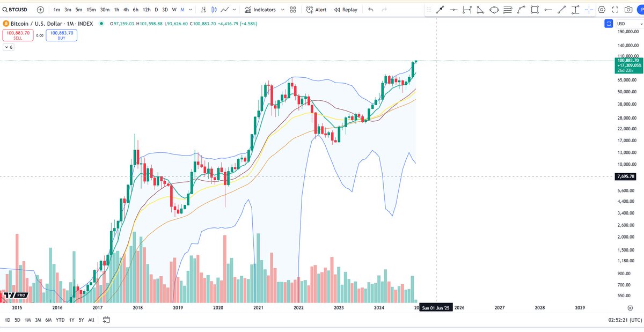The width and height of the screenshot is (644, 332).
Task: Click the red SELL price button
Action: (18, 35)
